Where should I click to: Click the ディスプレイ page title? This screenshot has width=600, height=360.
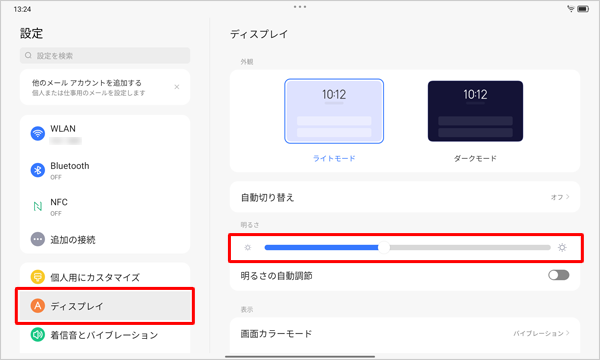pyautogui.click(x=259, y=34)
